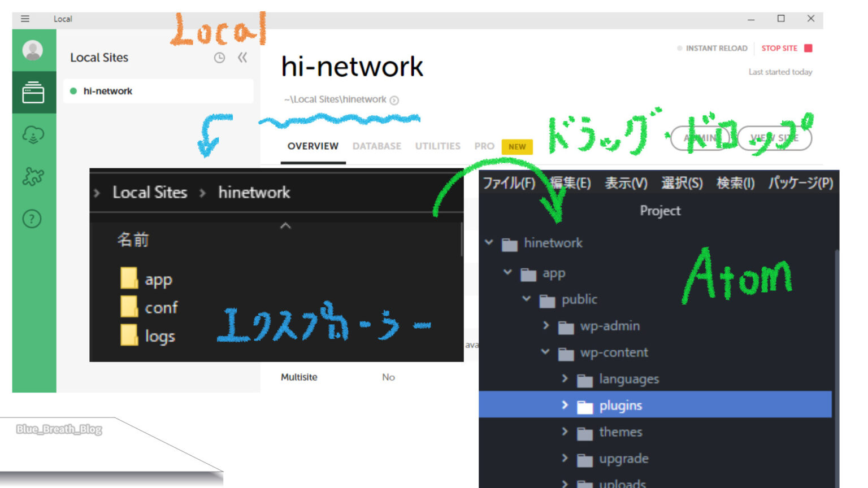Expand the upgrade folder in Atom tree

click(x=565, y=458)
